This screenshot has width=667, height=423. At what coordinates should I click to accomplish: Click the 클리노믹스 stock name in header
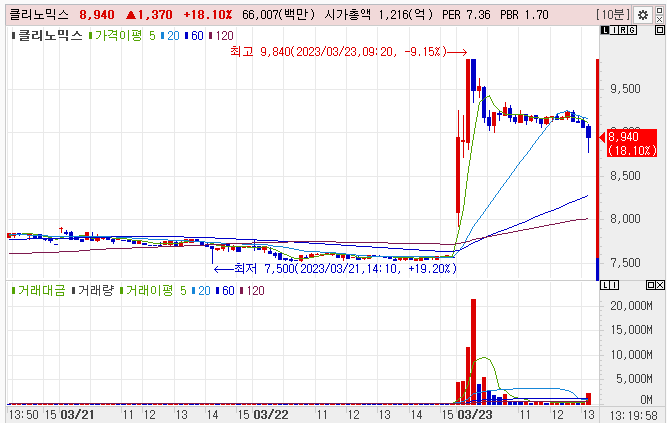click(x=39, y=15)
